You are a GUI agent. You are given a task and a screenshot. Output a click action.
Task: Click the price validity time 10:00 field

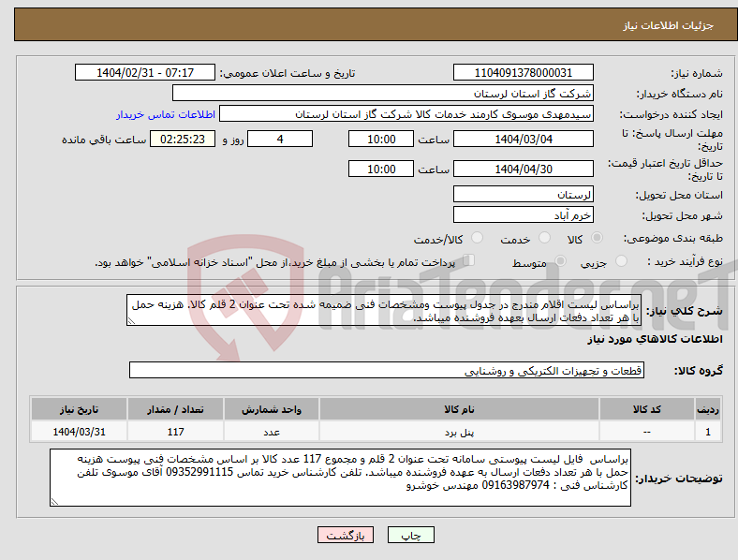pos(381,169)
